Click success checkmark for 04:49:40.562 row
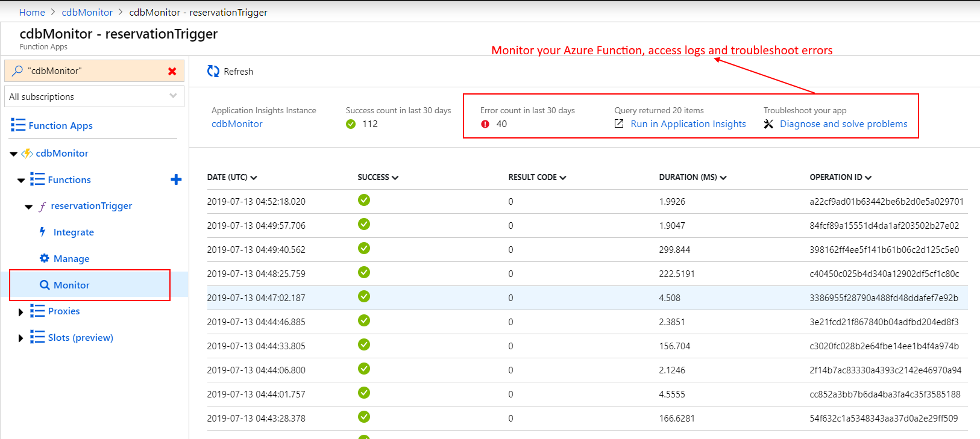This screenshot has height=439, width=980. click(x=364, y=248)
